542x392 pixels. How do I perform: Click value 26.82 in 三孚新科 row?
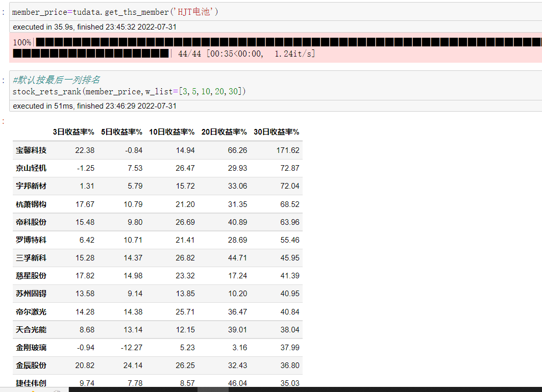(185, 258)
